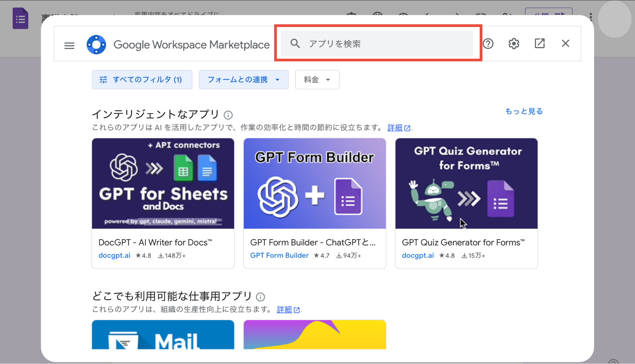Close the Marketplace dialog
The width and height of the screenshot is (635, 364).
(565, 43)
